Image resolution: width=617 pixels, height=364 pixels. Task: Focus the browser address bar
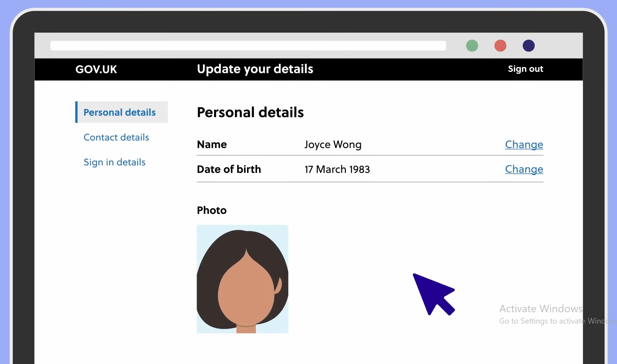(x=248, y=46)
